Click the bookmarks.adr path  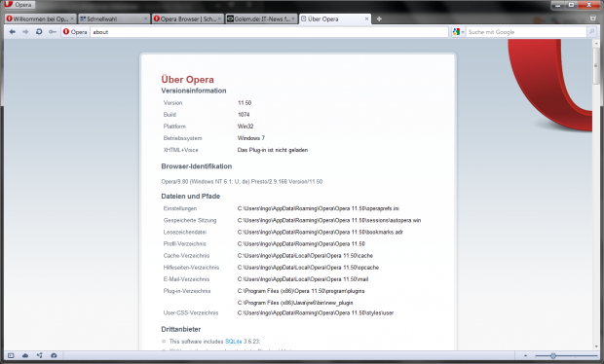pyautogui.click(x=321, y=232)
